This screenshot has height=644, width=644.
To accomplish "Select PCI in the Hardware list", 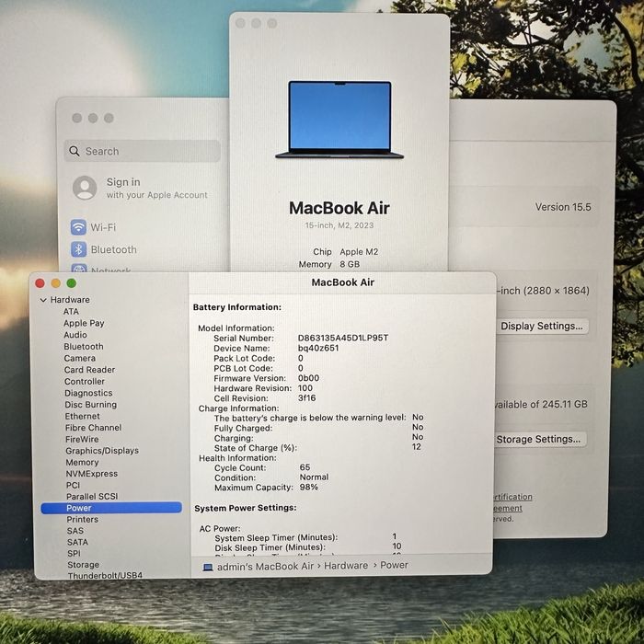I will [x=73, y=485].
